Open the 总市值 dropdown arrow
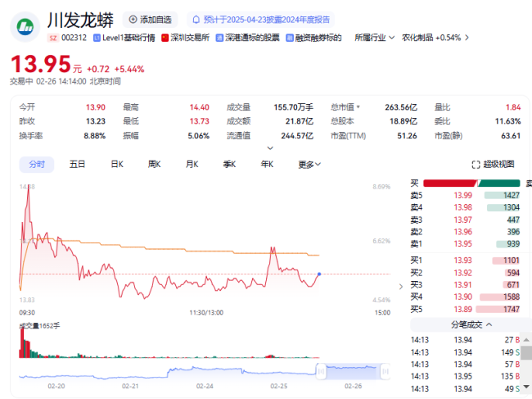 point(358,107)
